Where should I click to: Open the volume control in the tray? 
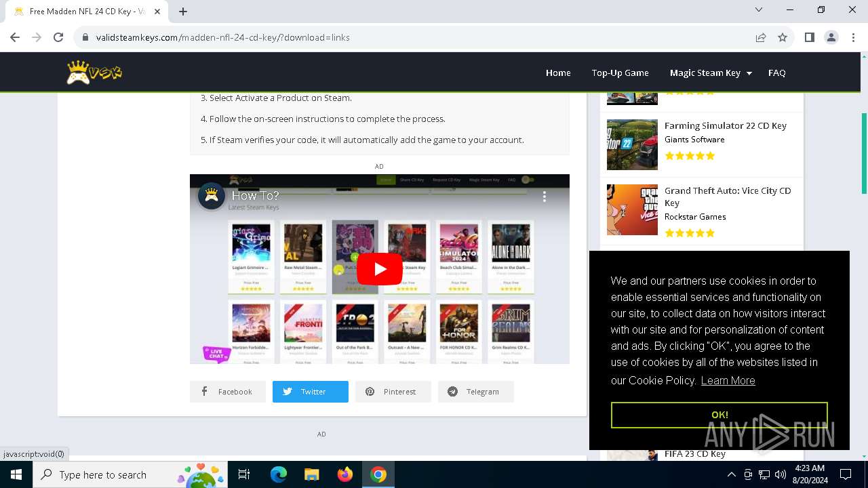[x=781, y=474]
